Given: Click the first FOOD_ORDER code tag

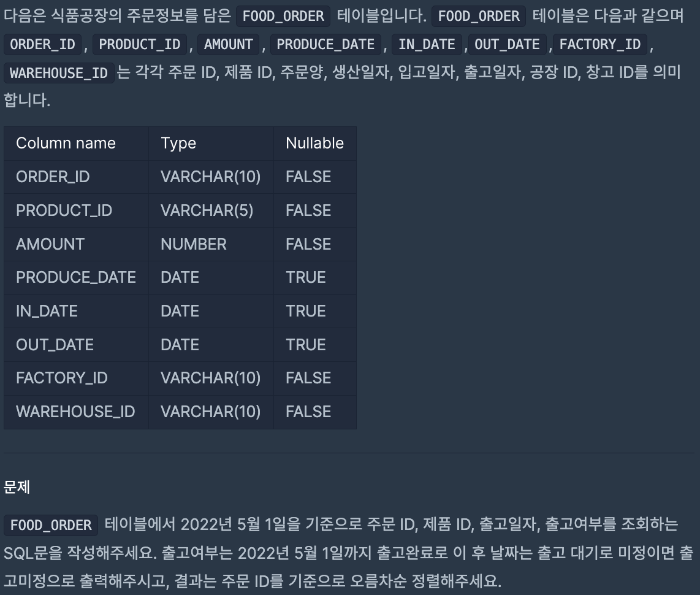Looking at the screenshot, I should tap(283, 17).
